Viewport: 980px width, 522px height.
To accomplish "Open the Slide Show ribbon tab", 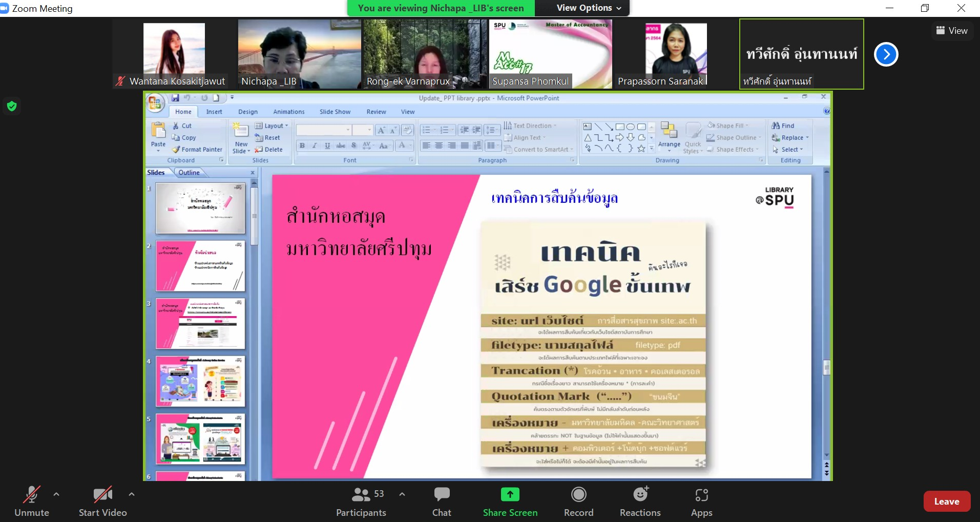I will (x=335, y=112).
